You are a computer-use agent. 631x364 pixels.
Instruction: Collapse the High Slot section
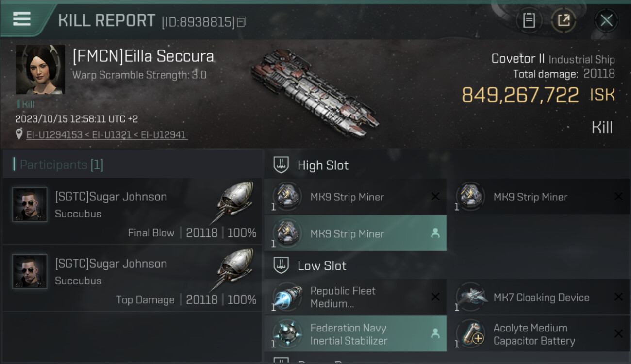tap(282, 165)
